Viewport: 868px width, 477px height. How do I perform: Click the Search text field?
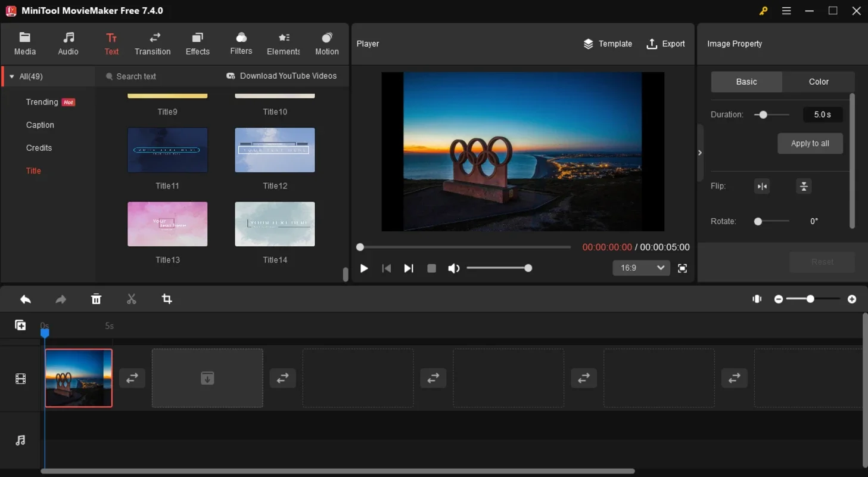pos(158,76)
